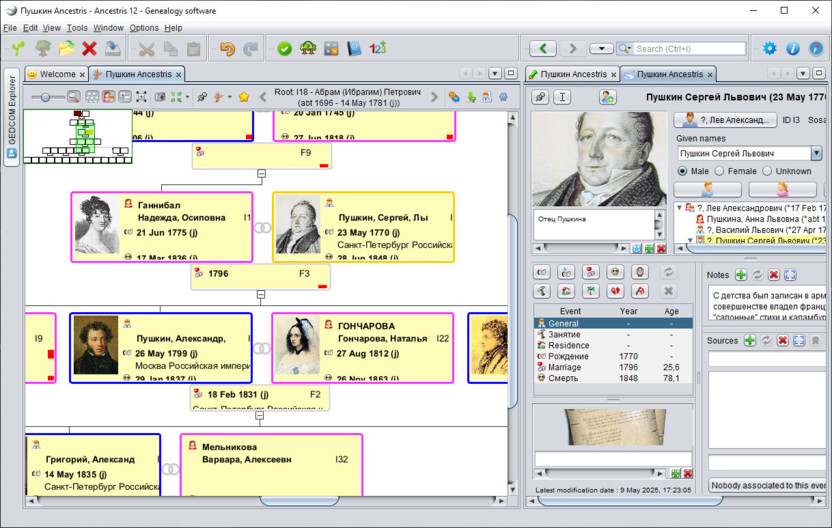Choose the Male radio button

(x=685, y=171)
